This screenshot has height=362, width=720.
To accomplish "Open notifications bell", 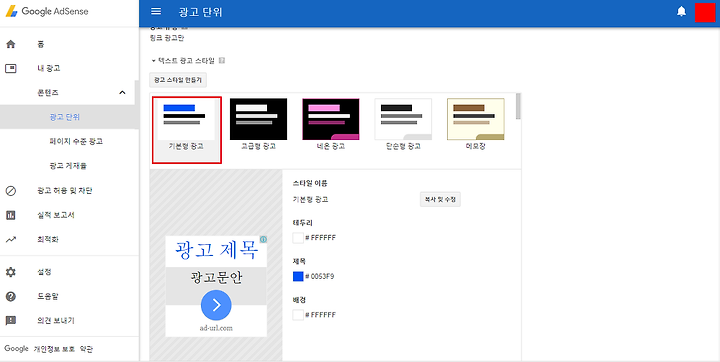I will point(681,11).
